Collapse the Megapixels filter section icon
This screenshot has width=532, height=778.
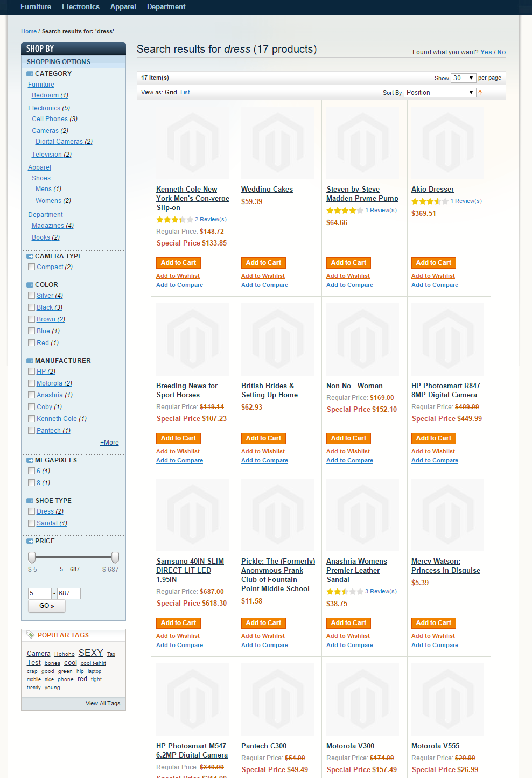(30, 460)
